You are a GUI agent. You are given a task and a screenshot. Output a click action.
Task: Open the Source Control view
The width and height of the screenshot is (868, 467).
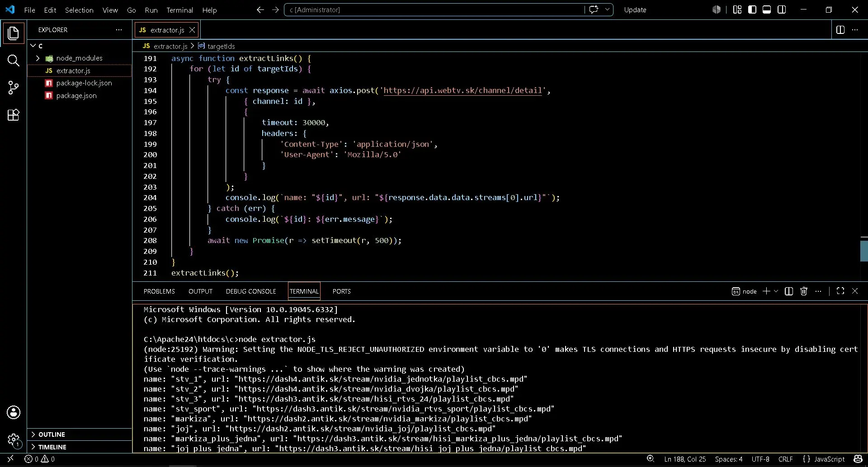(14, 88)
